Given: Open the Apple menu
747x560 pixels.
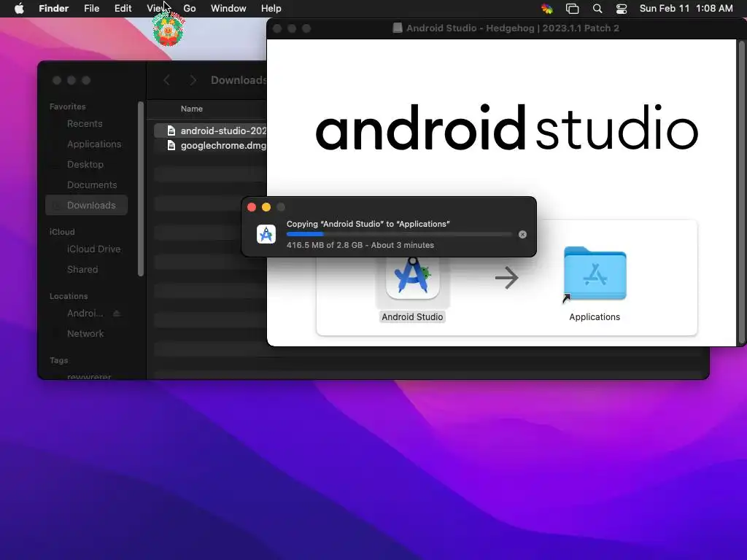Looking at the screenshot, I should (19, 9).
